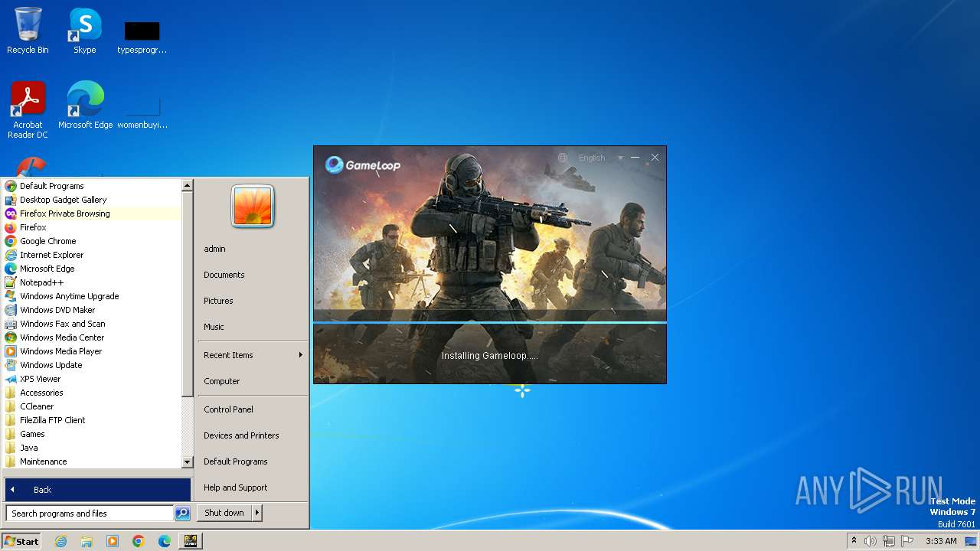Open Default Programs in the programs list
The width and height of the screenshot is (980, 551).
pyautogui.click(x=91, y=186)
